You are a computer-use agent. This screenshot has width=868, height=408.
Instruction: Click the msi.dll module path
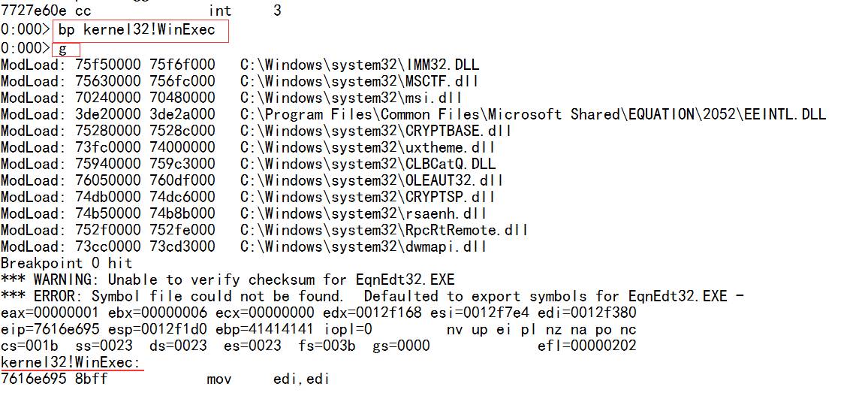tap(351, 98)
